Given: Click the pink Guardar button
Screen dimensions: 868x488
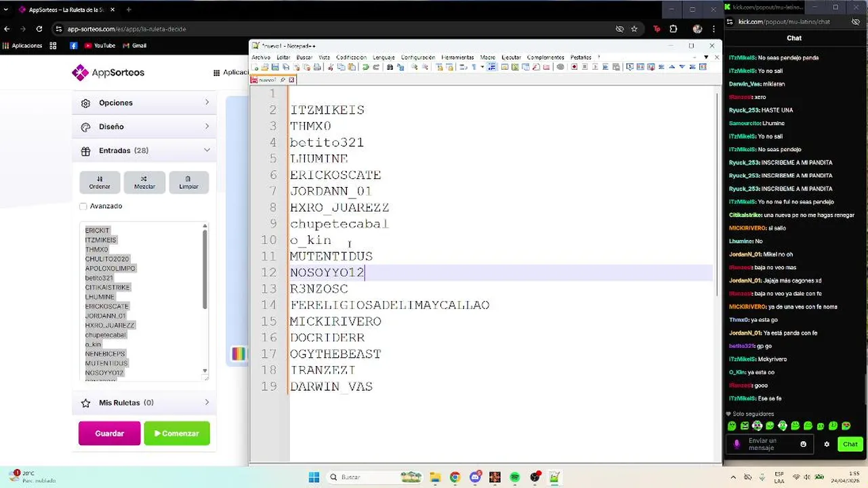Looking at the screenshot, I should pos(109,433).
